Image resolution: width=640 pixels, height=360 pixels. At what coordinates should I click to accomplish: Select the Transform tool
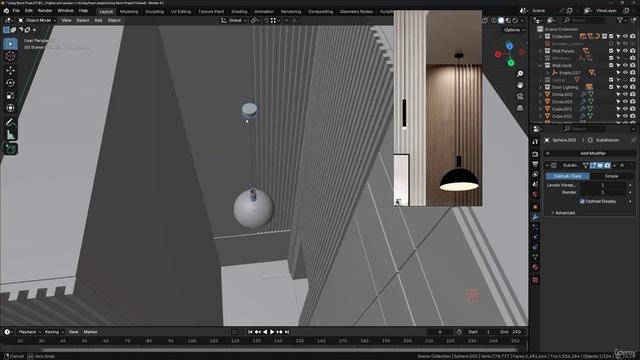pyautogui.click(x=10, y=108)
